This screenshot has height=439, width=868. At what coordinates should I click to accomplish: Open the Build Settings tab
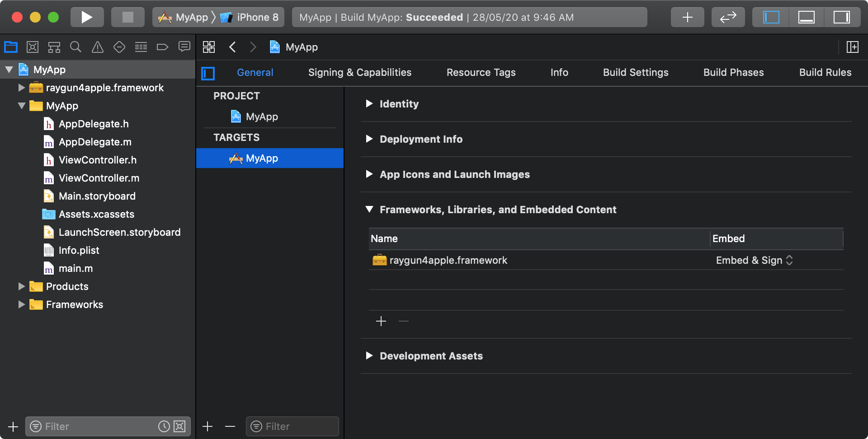(636, 72)
